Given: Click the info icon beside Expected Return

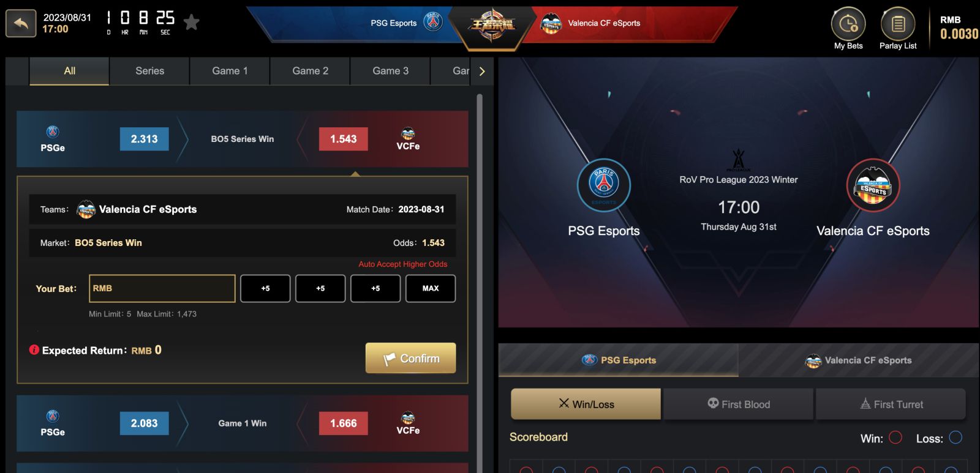Looking at the screenshot, I should click(34, 350).
